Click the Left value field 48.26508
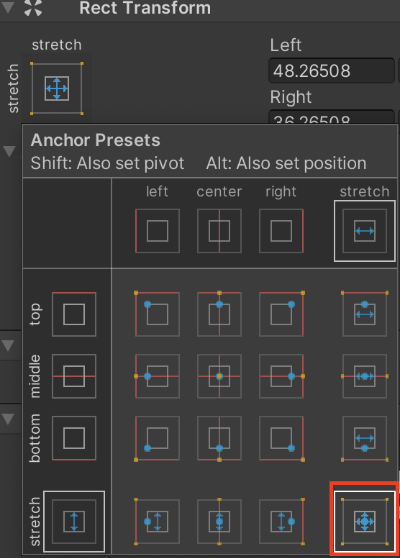The height and width of the screenshot is (558, 400). coord(331,71)
